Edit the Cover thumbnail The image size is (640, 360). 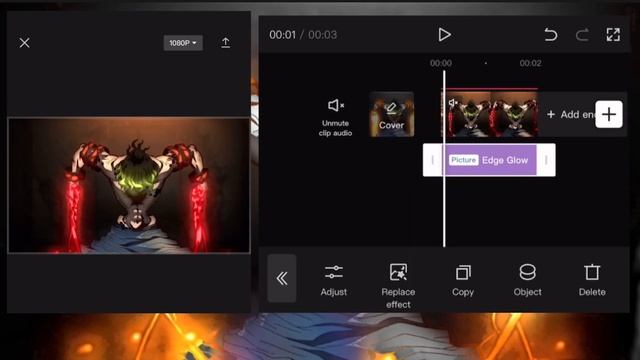(x=391, y=114)
